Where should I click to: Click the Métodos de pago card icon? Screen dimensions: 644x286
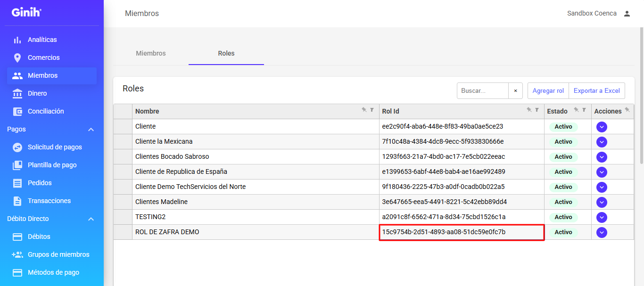17,272
